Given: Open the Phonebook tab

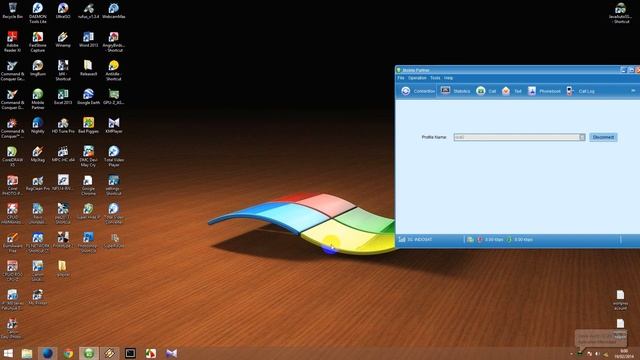Looking at the screenshot, I should [544, 91].
